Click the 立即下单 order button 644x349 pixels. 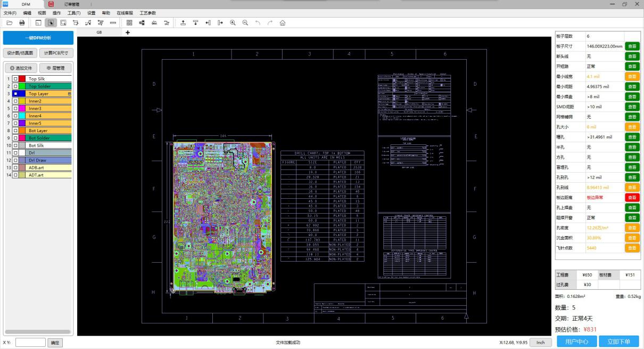pyautogui.click(x=618, y=342)
